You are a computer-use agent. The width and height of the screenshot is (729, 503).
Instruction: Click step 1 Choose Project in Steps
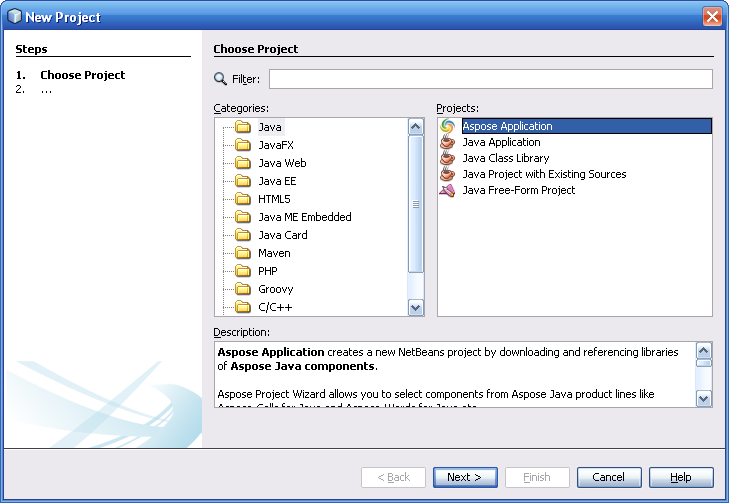(x=82, y=75)
